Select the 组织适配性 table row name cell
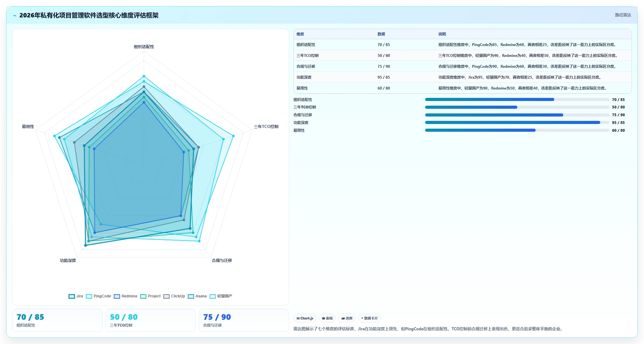Screen dimensions: 644x344 click(x=306, y=45)
